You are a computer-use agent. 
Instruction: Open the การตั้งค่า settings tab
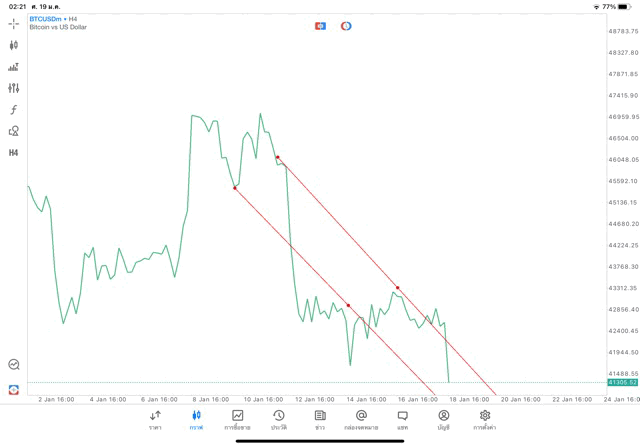tap(485, 419)
